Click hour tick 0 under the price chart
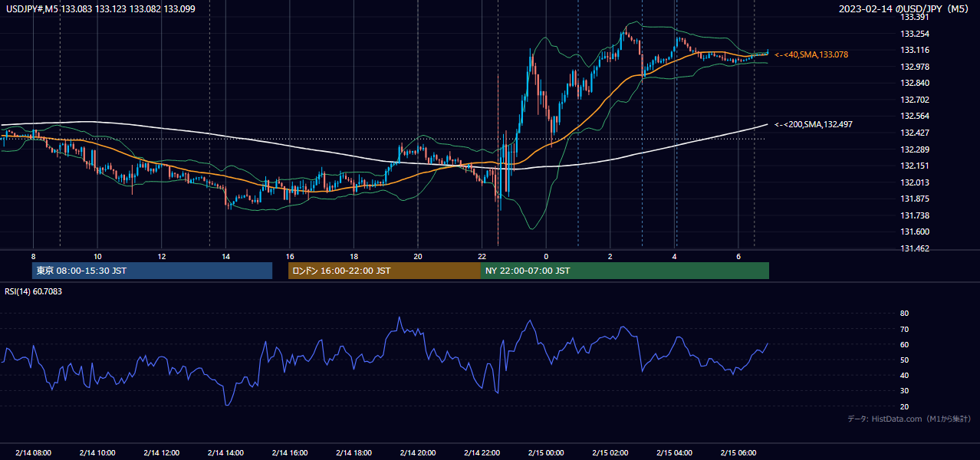The image size is (980, 460). (546, 256)
